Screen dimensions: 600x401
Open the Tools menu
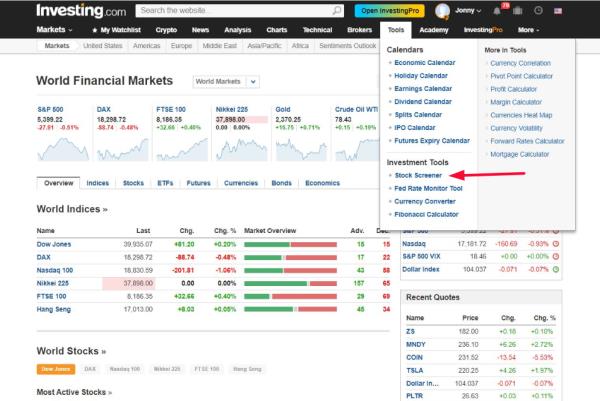coord(396,30)
